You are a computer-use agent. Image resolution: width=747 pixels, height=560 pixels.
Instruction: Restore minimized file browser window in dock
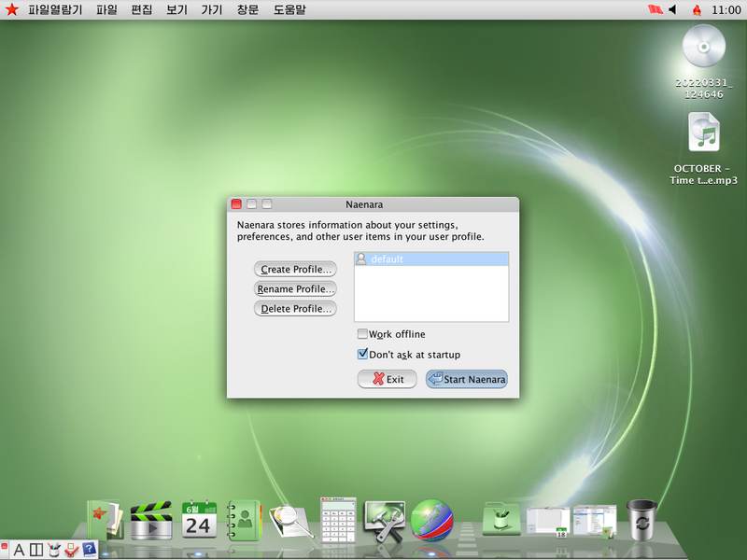point(595,522)
